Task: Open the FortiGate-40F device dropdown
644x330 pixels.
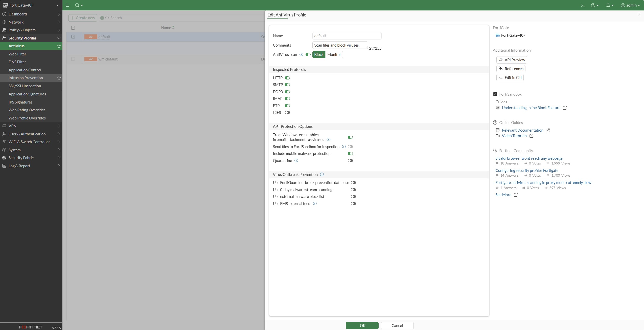Action: 31,5
